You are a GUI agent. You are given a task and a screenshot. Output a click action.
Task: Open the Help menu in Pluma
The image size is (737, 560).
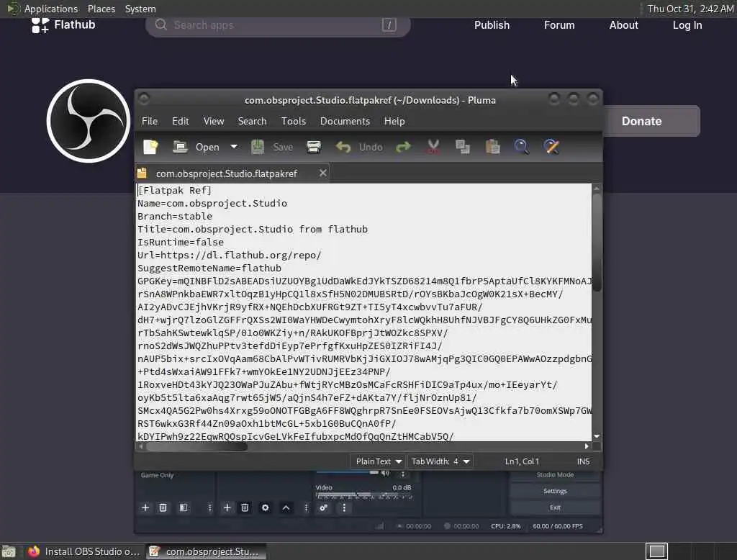click(394, 122)
